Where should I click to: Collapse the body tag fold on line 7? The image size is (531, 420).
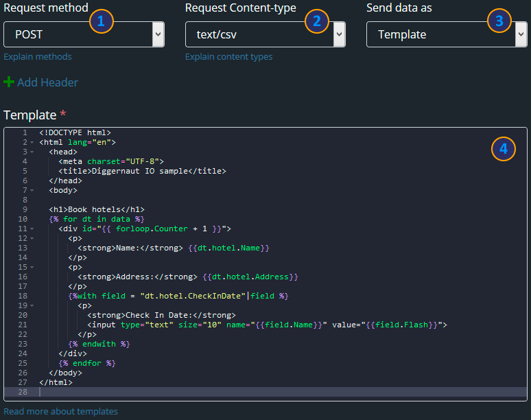pyautogui.click(x=32, y=191)
